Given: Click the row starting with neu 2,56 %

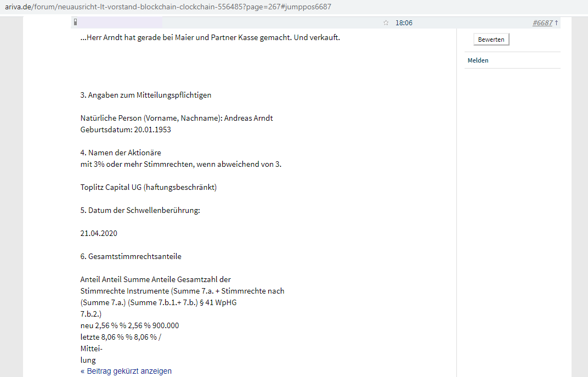Looking at the screenshot, I should 129,325.
